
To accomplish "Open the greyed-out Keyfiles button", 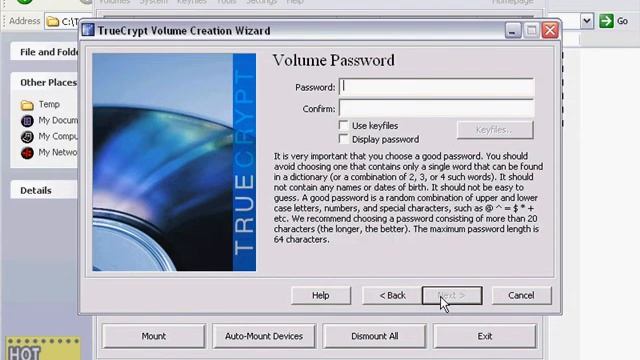I will coord(495,130).
